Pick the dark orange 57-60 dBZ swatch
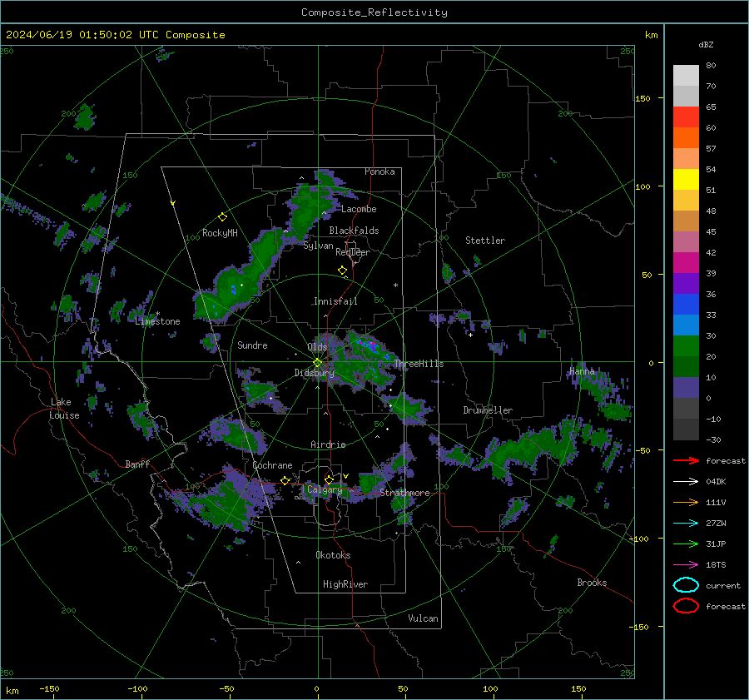This screenshot has width=749, height=700. click(686, 137)
